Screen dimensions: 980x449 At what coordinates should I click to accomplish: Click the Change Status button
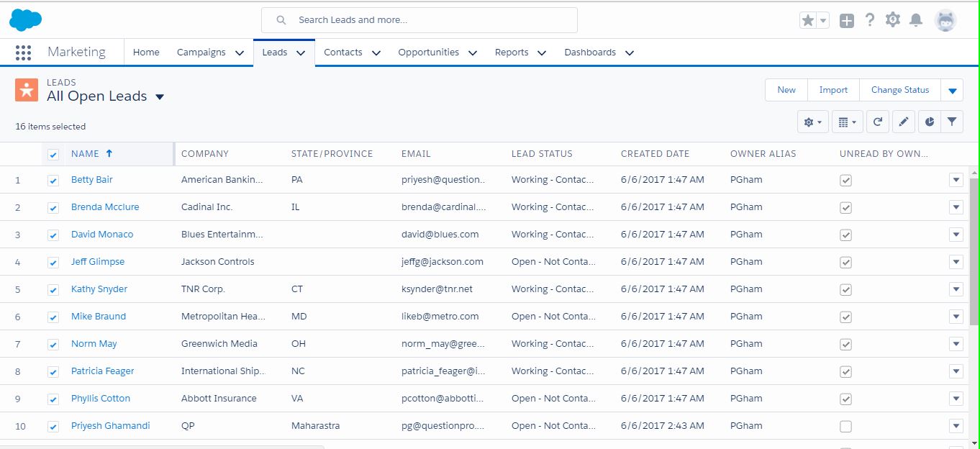coord(900,90)
